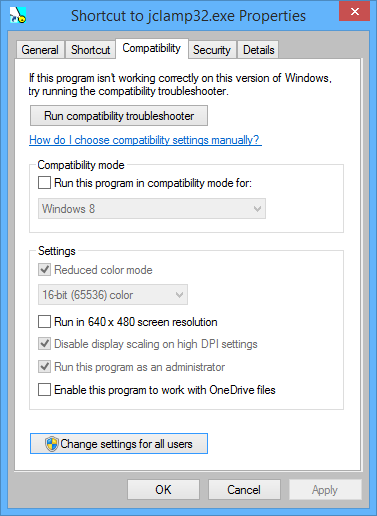
Task: Toggle Run this program as an administrator
Action: tap(44, 367)
